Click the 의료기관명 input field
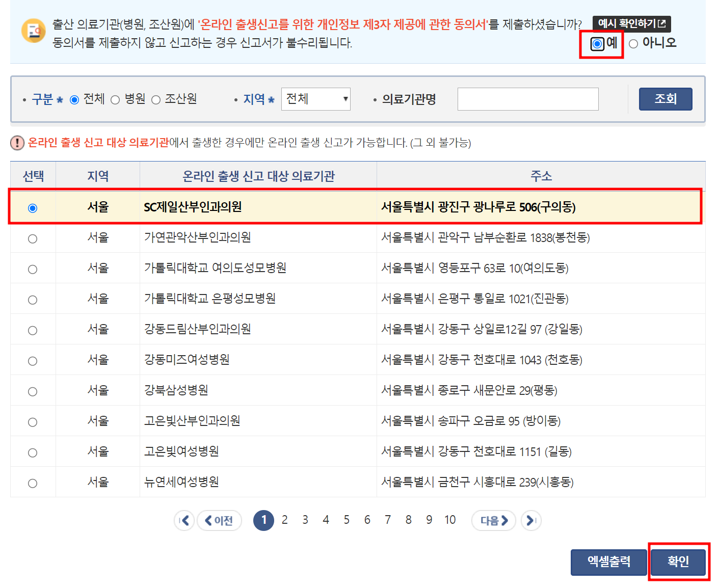 tap(527, 99)
